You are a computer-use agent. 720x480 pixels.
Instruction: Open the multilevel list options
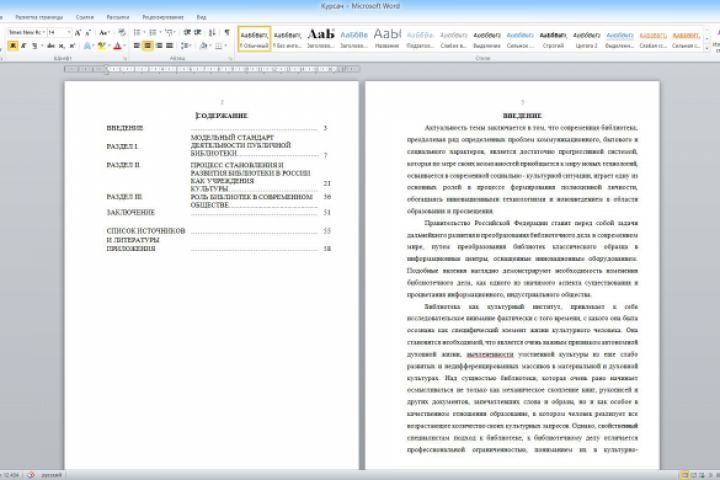click(x=169, y=32)
